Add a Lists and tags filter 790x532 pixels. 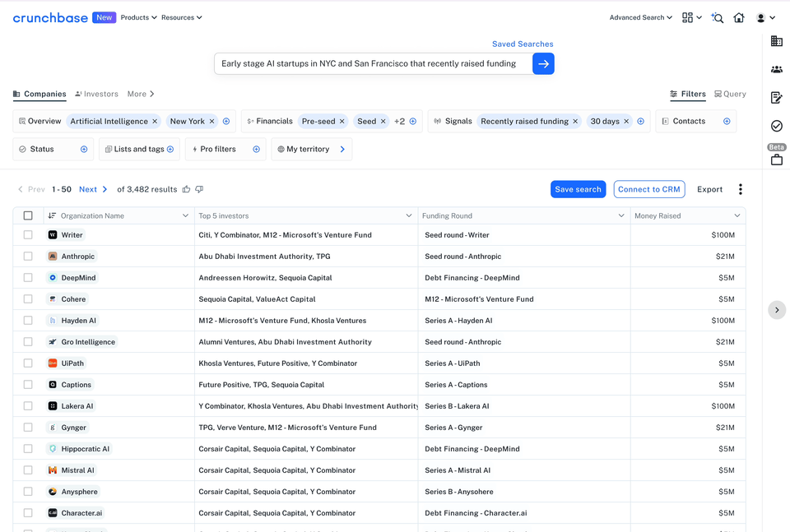pos(170,150)
